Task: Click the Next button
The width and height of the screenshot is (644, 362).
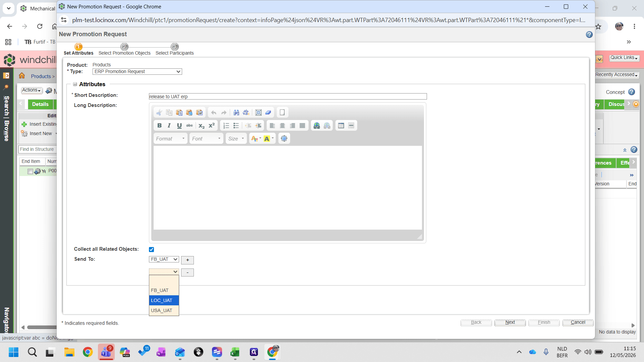Action: (x=510, y=322)
